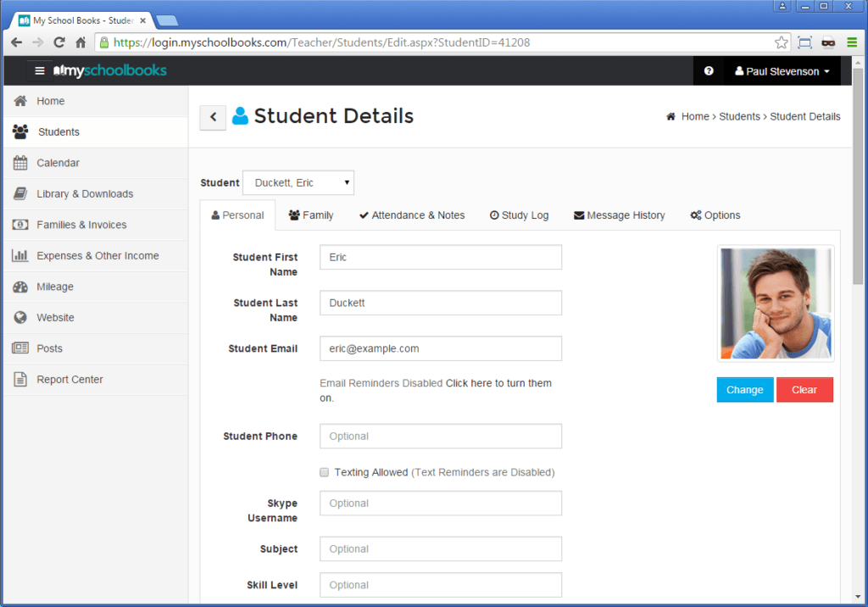Image resolution: width=868 pixels, height=607 pixels.
Task: Open the Attendance & Notes tab
Action: 412,214
